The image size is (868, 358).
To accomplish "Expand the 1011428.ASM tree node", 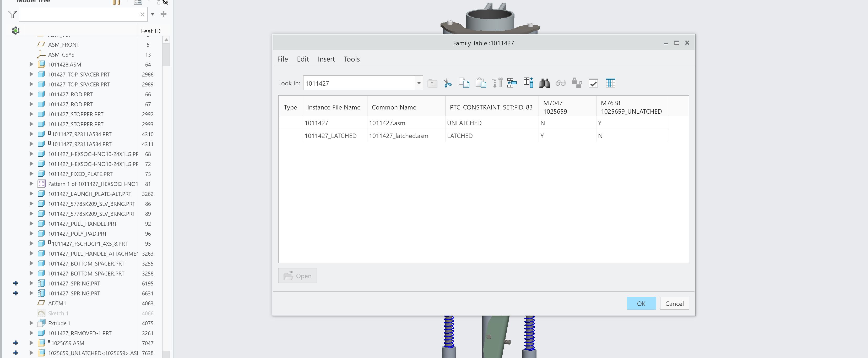I will 31,64.
